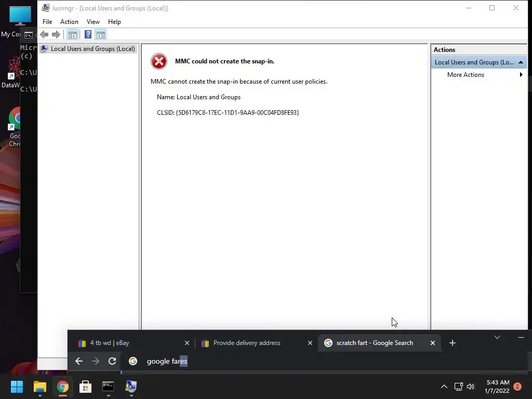Image resolution: width=532 pixels, height=399 pixels.
Task: Open a new Chrome tab with plus button
Action: pos(453,343)
